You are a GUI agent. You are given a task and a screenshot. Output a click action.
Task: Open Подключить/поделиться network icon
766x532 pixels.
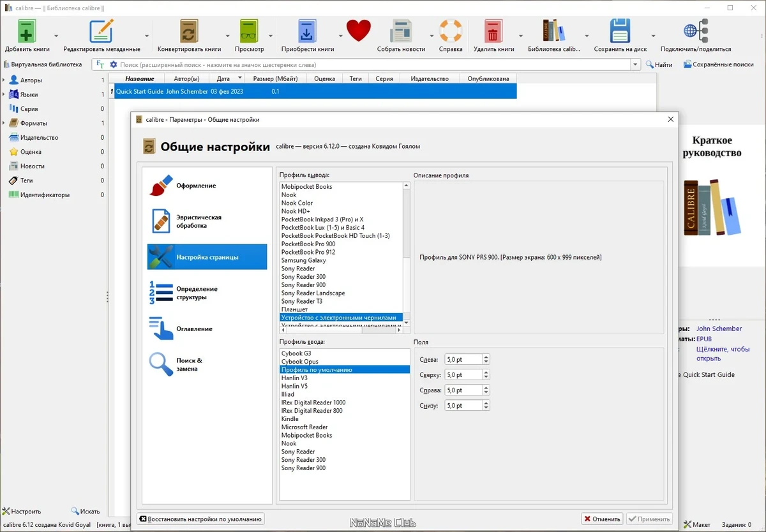pyautogui.click(x=696, y=31)
